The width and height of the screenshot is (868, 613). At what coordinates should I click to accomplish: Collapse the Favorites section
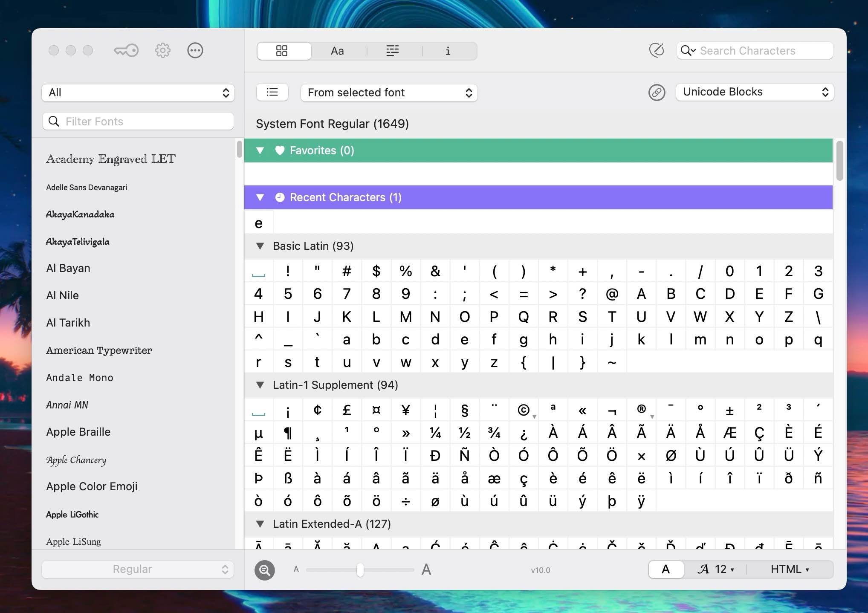[260, 150]
